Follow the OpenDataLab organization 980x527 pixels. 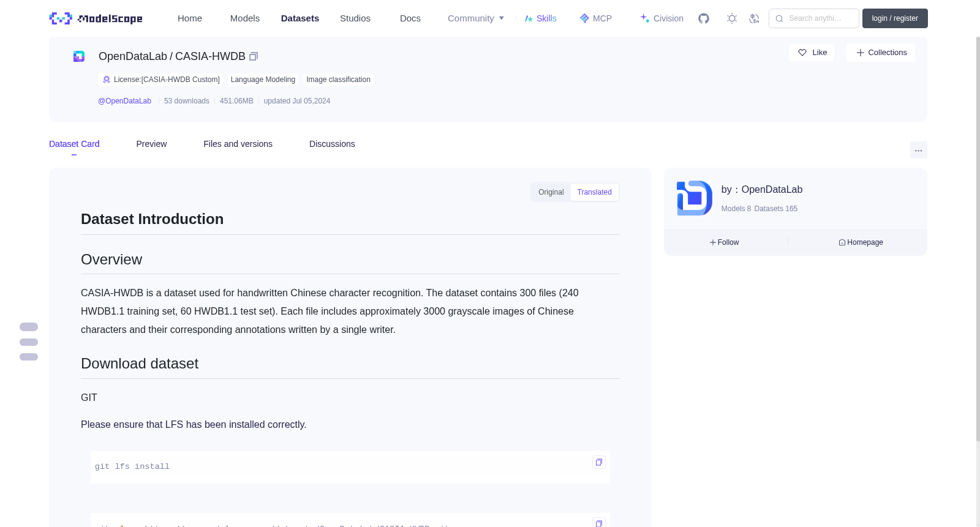click(725, 242)
